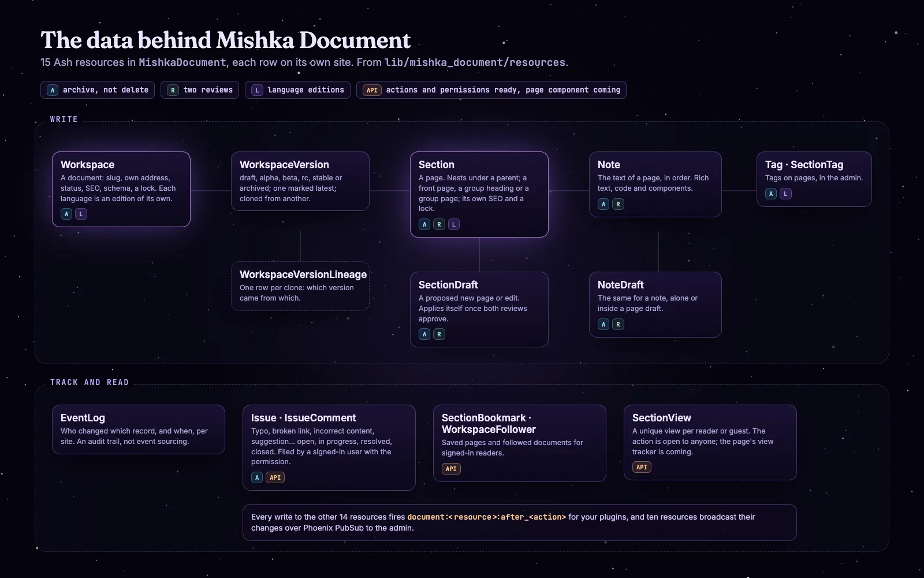Click the A badge in the NoteDraft card

pyautogui.click(x=603, y=324)
